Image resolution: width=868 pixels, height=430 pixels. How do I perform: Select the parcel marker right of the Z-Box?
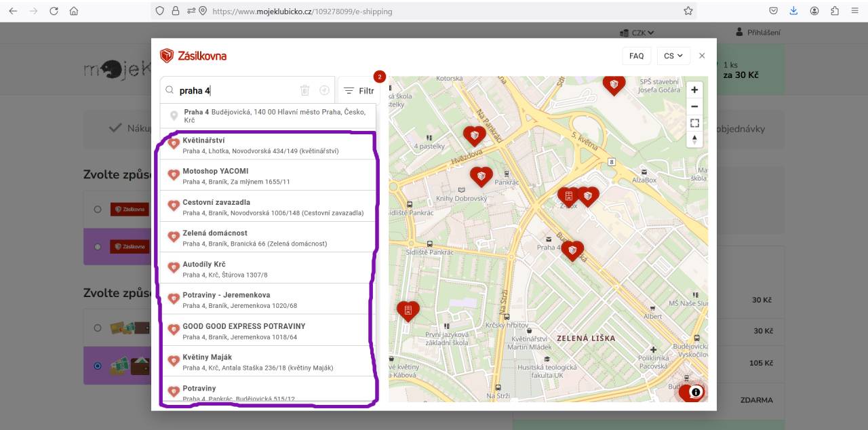pyautogui.click(x=589, y=197)
